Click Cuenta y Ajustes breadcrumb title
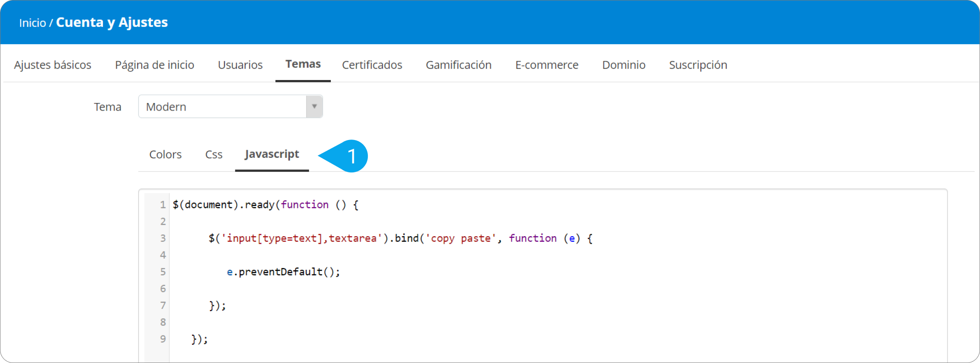This screenshot has width=980, height=363. [x=112, y=23]
